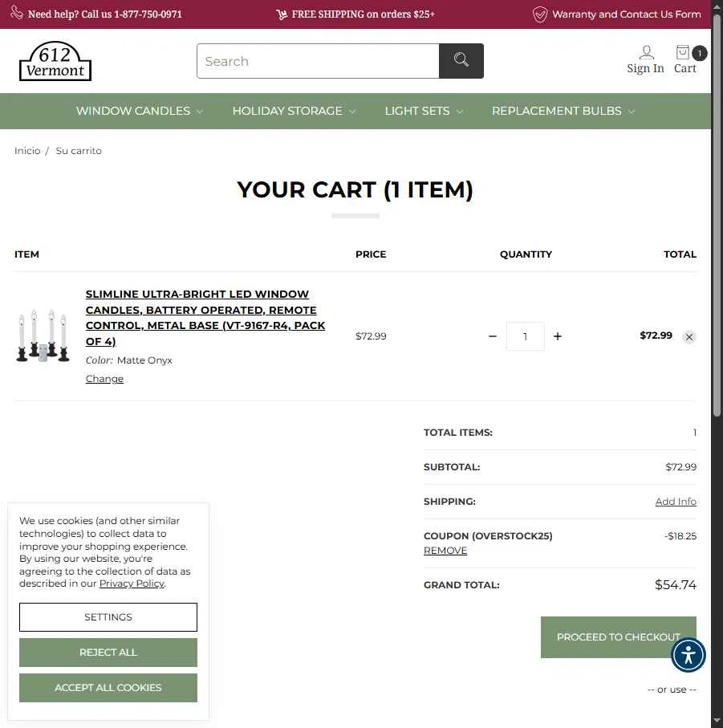Go to Inicio breadcrumb
The width and height of the screenshot is (723, 728).
click(x=27, y=151)
